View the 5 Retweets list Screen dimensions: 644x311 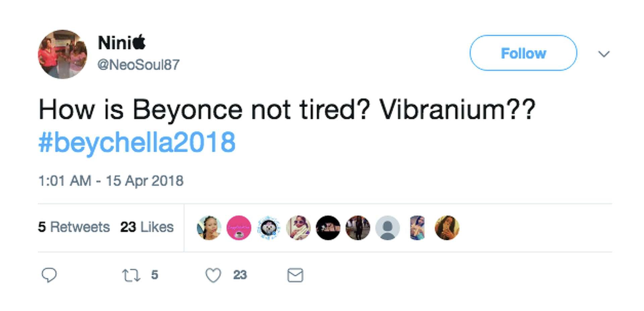tap(74, 227)
